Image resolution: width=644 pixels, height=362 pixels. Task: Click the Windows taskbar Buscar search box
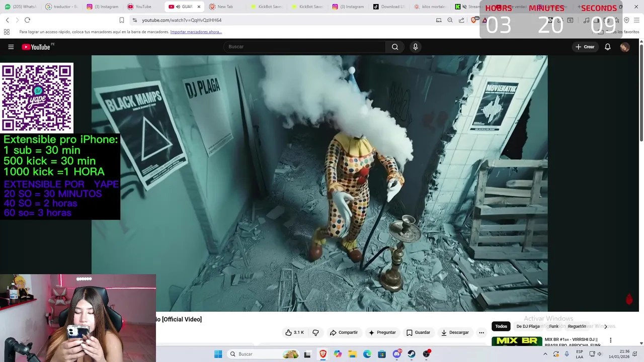tap(264, 354)
